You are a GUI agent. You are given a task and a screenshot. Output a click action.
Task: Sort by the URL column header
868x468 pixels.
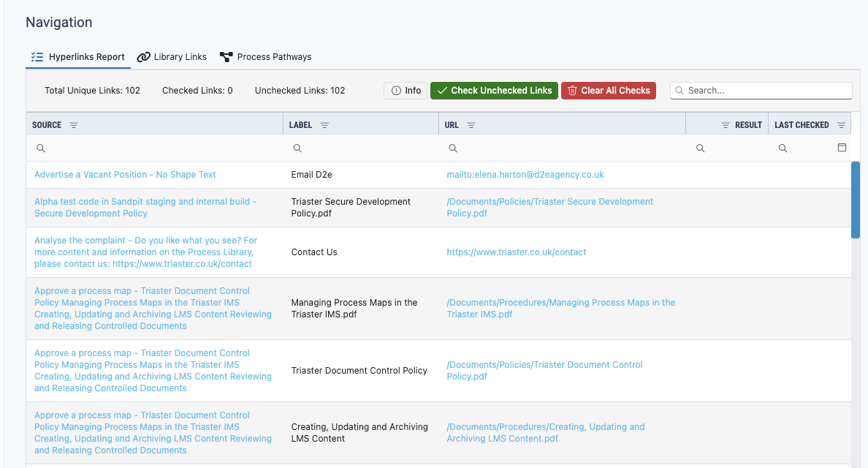(x=452, y=125)
